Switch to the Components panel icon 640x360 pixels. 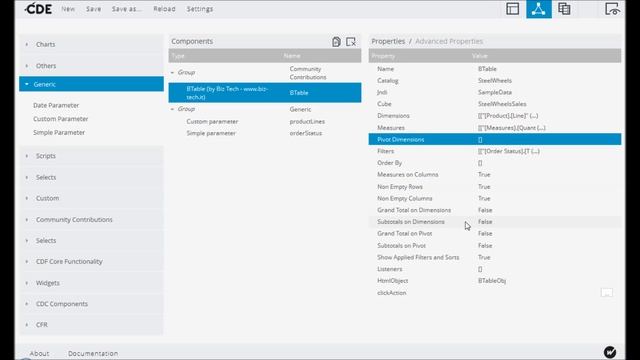[539, 9]
